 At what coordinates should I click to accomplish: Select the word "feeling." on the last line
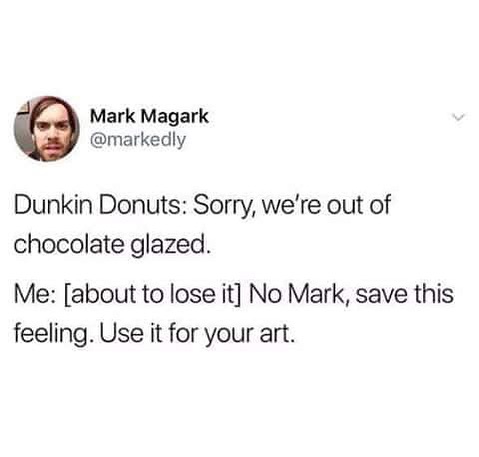(53, 335)
